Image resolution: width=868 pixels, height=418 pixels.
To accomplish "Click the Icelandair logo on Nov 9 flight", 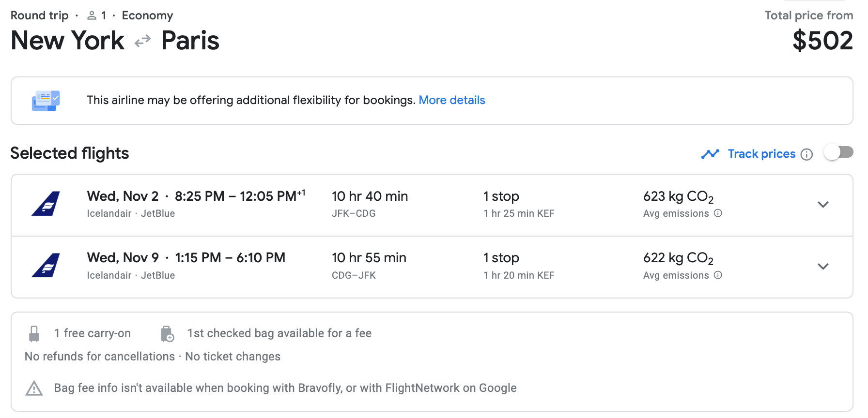I will coord(46,265).
